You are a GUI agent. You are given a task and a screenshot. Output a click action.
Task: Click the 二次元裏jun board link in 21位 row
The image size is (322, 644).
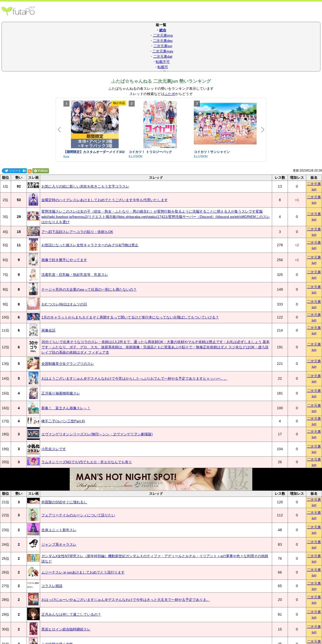[x=314, y=502]
